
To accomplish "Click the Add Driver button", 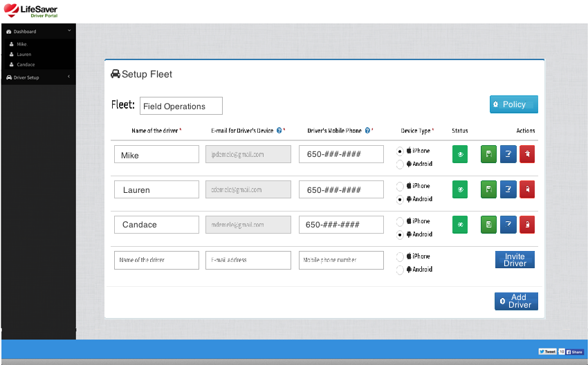I will (516, 301).
